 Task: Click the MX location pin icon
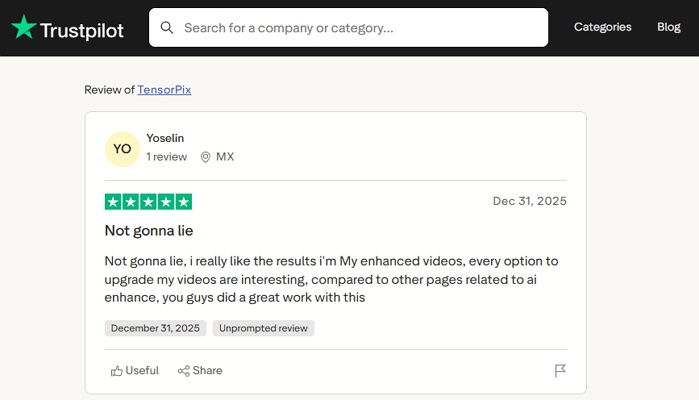[206, 157]
